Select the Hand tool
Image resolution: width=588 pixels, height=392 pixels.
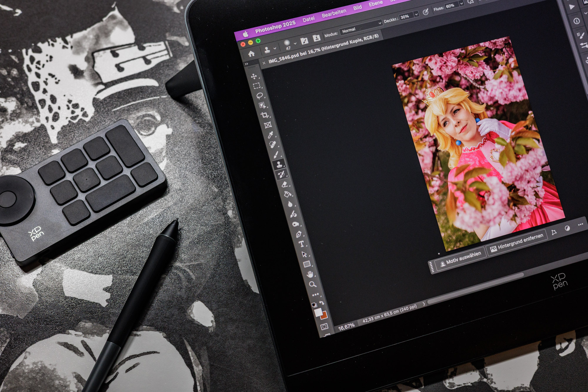[310, 274]
